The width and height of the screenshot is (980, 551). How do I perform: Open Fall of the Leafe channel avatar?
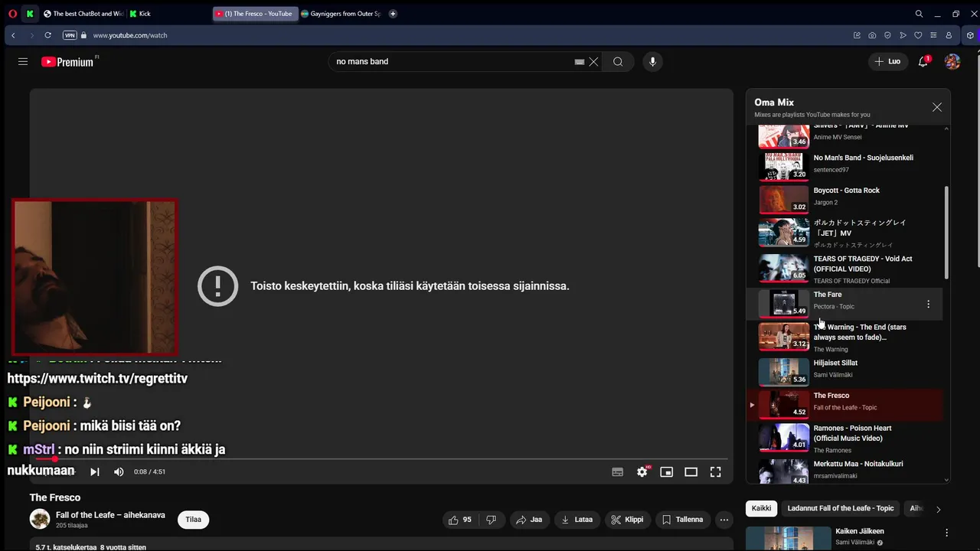[x=40, y=520]
